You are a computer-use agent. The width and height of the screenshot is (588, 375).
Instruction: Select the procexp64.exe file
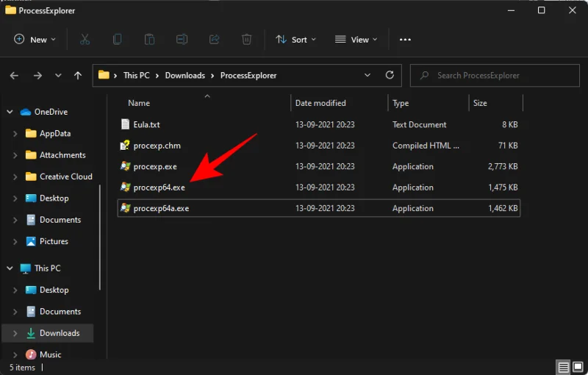(x=159, y=187)
